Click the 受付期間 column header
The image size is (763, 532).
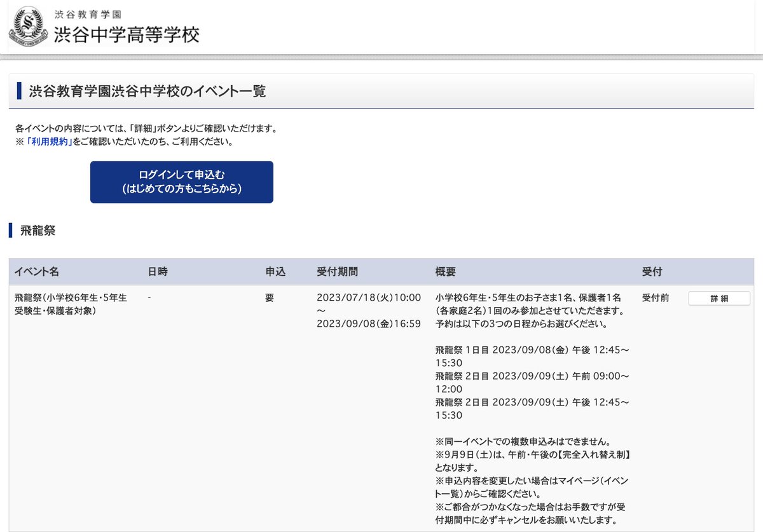[338, 271]
